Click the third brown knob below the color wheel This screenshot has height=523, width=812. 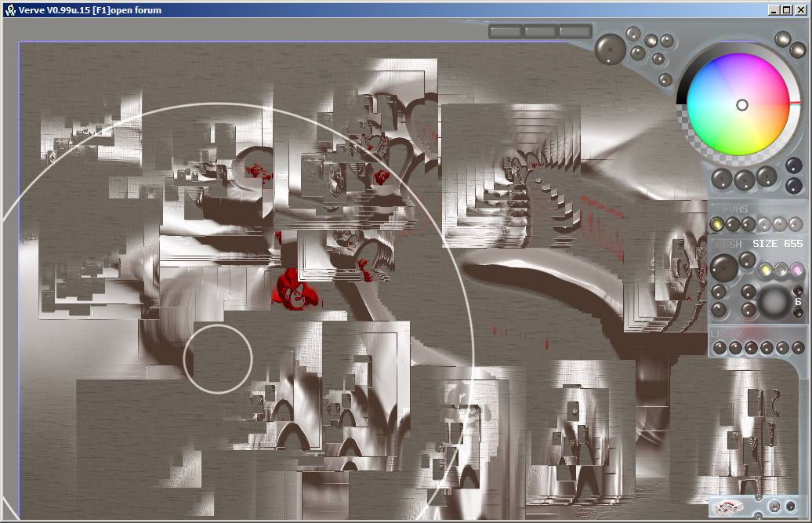click(767, 176)
